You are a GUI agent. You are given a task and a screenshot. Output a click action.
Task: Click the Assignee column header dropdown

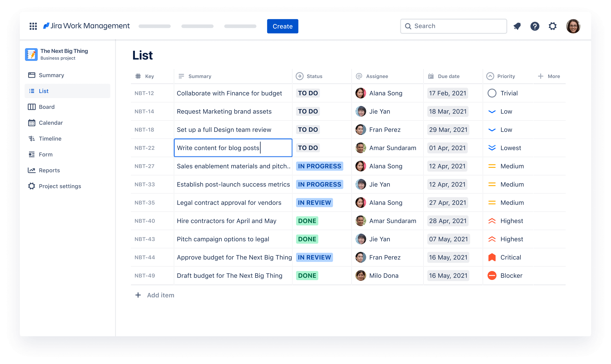click(376, 76)
